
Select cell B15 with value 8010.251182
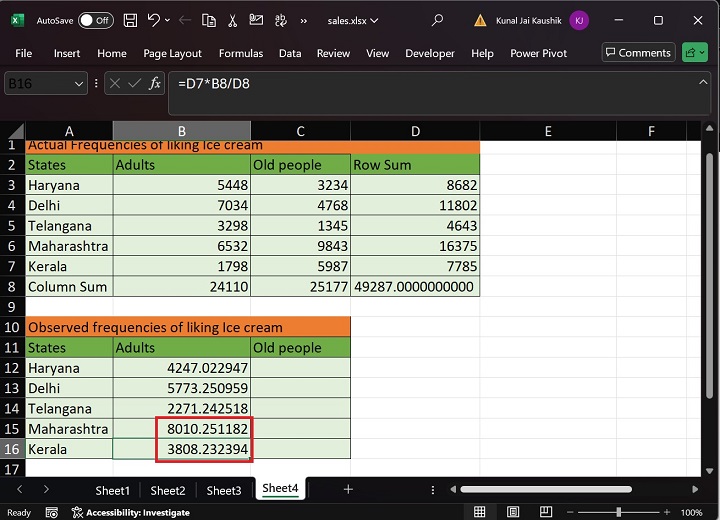click(x=181, y=429)
